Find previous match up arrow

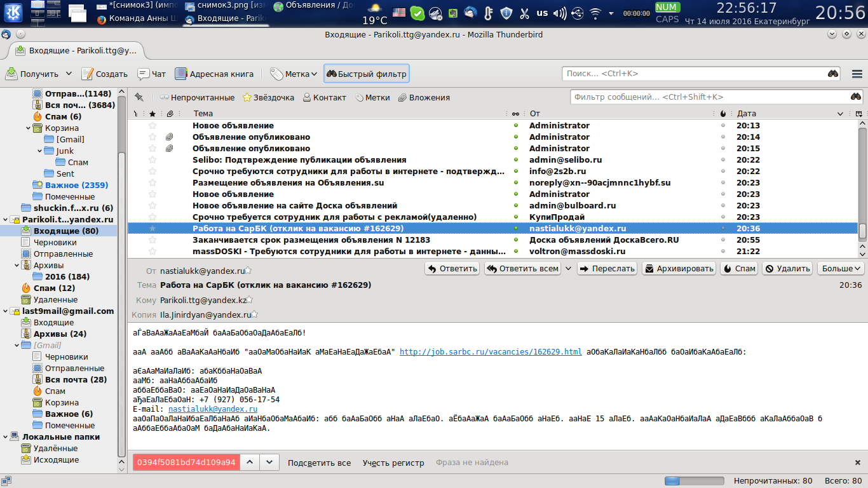point(250,463)
